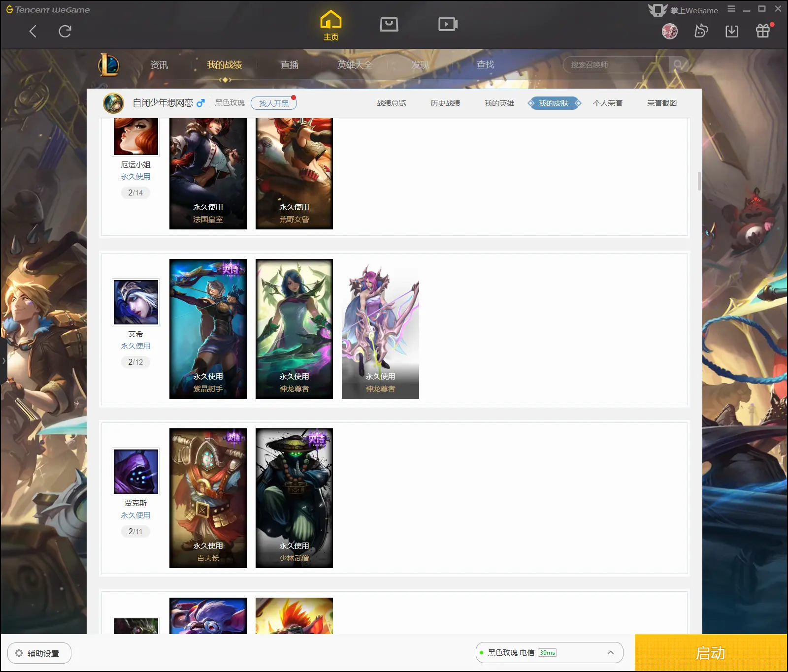Click the 找人开黑 button
Image resolution: width=788 pixels, height=672 pixels.
click(274, 103)
